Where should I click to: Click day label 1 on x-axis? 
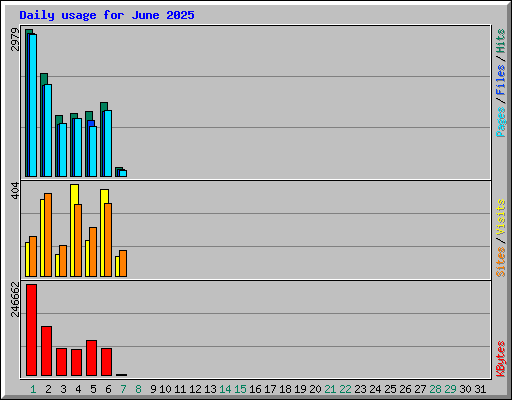coord(33,389)
